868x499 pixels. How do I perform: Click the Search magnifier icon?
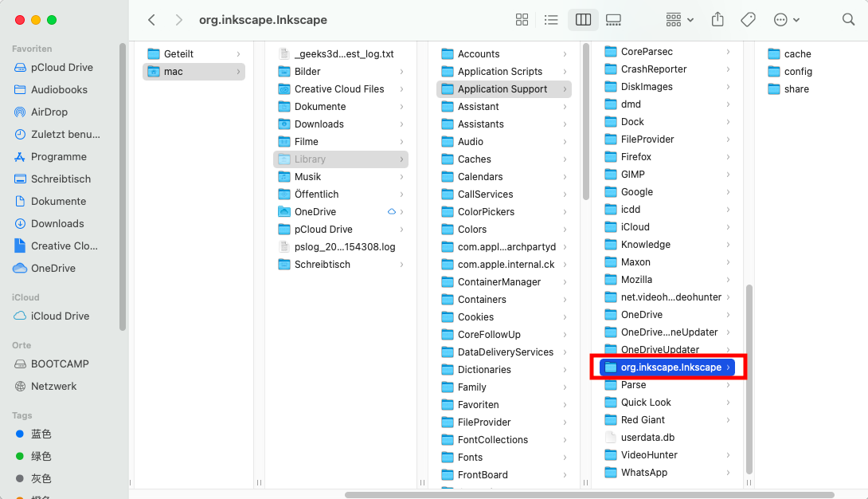(848, 20)
